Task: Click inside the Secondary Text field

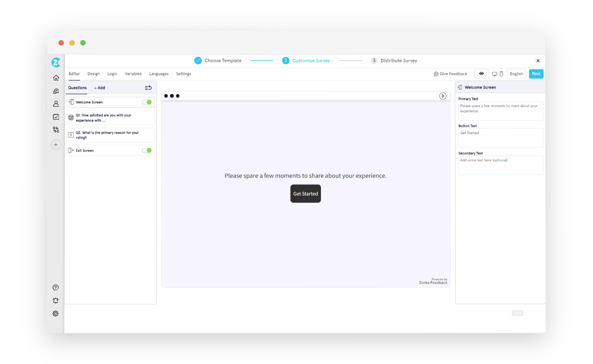Action: (500, 165)
